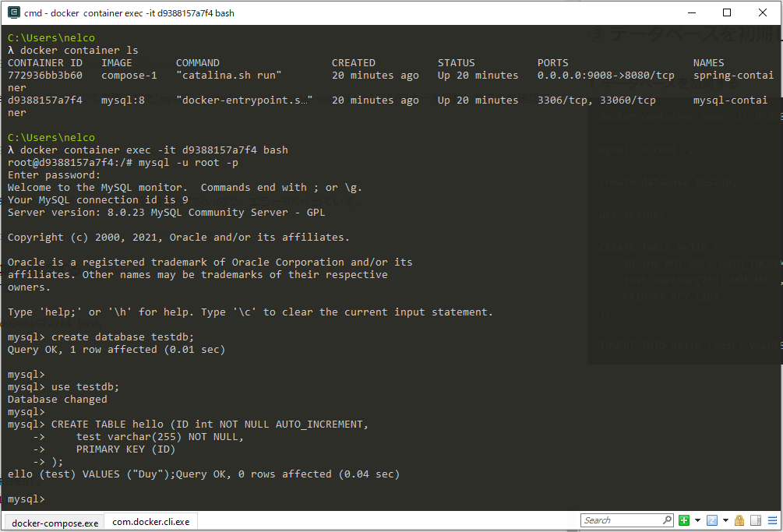Click the 'Database changed' output line
The image size is (783, 532).
click(x=58, y=400)
